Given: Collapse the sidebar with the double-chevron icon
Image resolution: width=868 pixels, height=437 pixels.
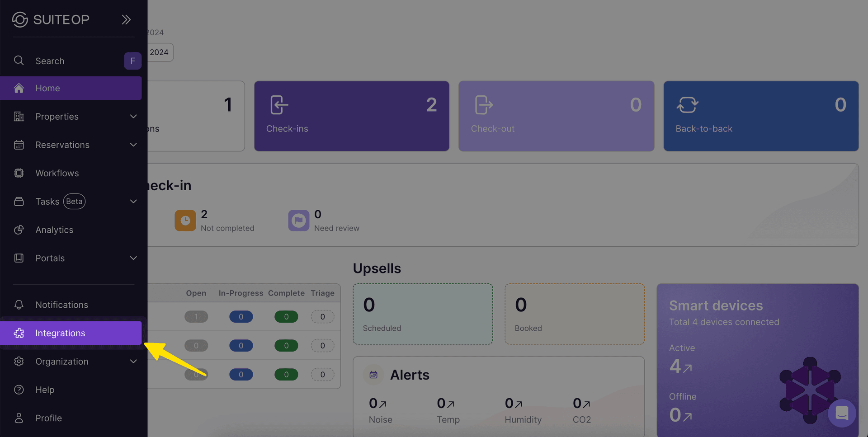Looking at the screenshot, I should tap(126, 19).
